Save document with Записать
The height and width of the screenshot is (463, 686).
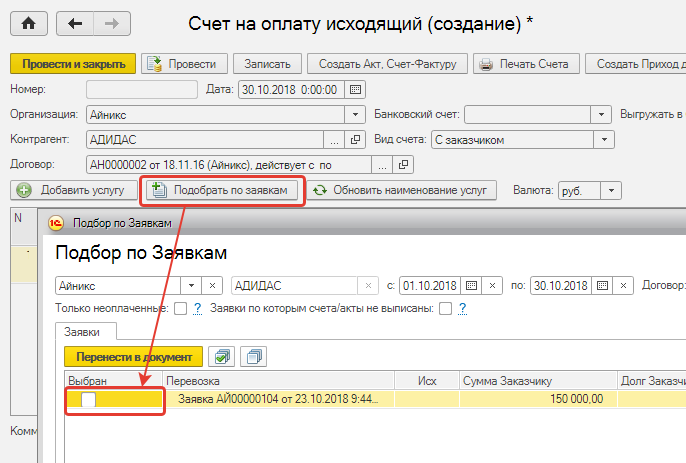(267, 64)
